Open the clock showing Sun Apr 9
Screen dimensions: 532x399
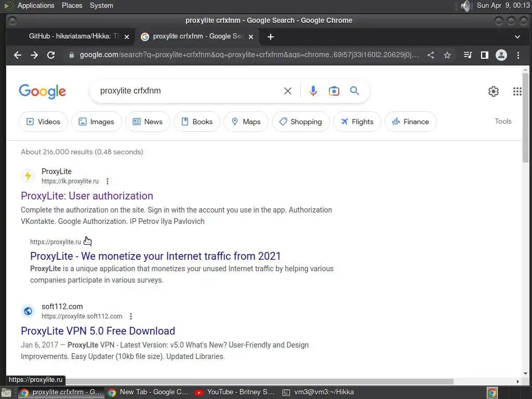[503, 5]
